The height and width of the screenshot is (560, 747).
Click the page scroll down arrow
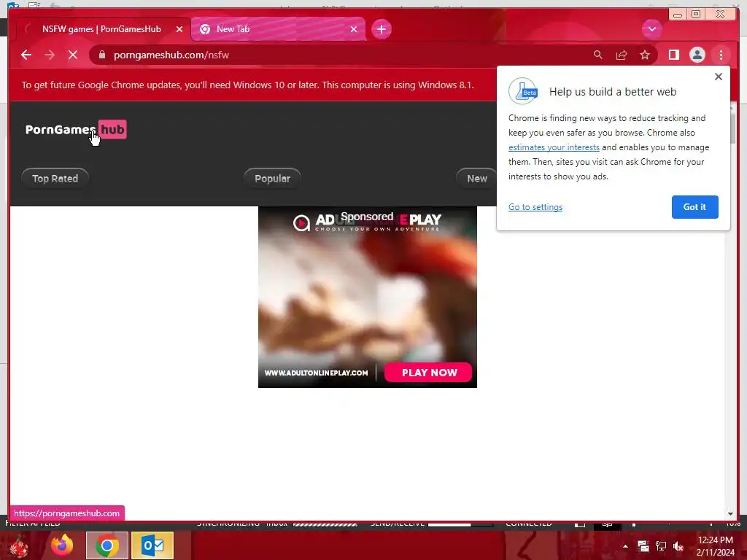(x=730, y=514)
